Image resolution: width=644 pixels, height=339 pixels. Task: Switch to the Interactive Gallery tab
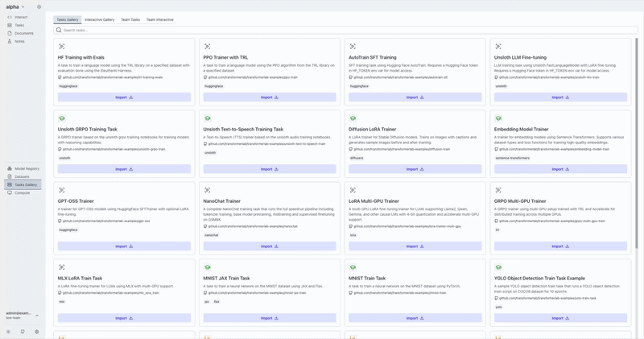click(99, 19)
